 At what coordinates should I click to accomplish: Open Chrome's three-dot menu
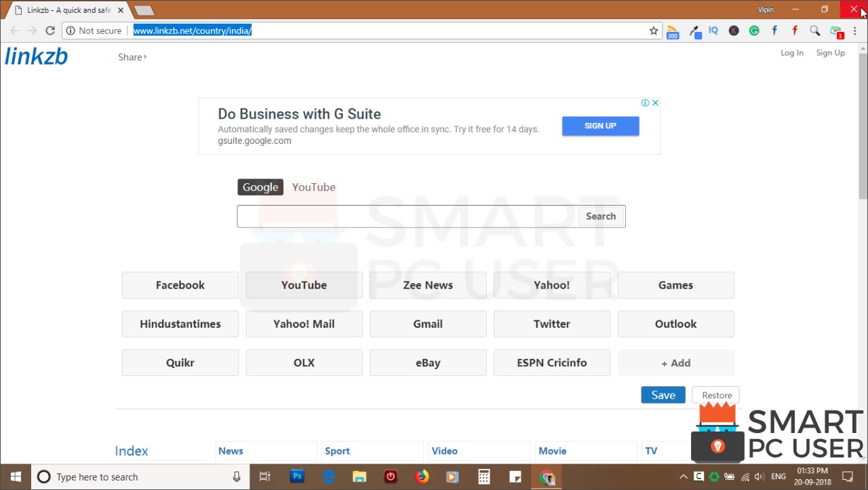tap(855, 31)
